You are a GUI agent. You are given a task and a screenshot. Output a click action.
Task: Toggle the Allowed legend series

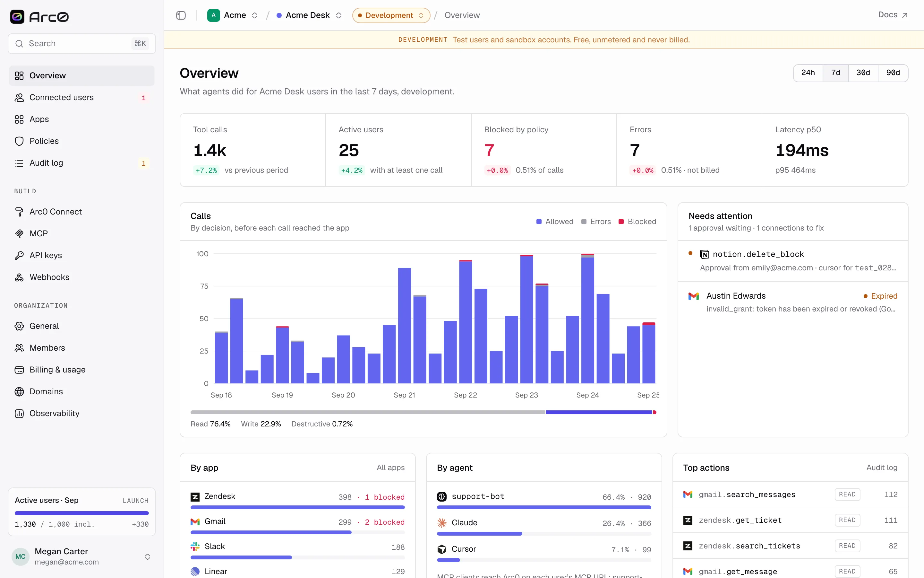(555, 222)
